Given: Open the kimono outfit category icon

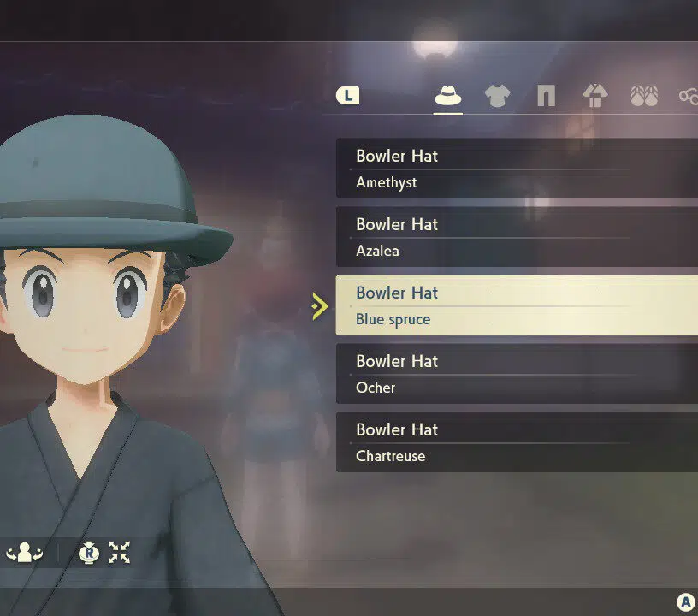Looking at the screenshot, I should 595,96.
